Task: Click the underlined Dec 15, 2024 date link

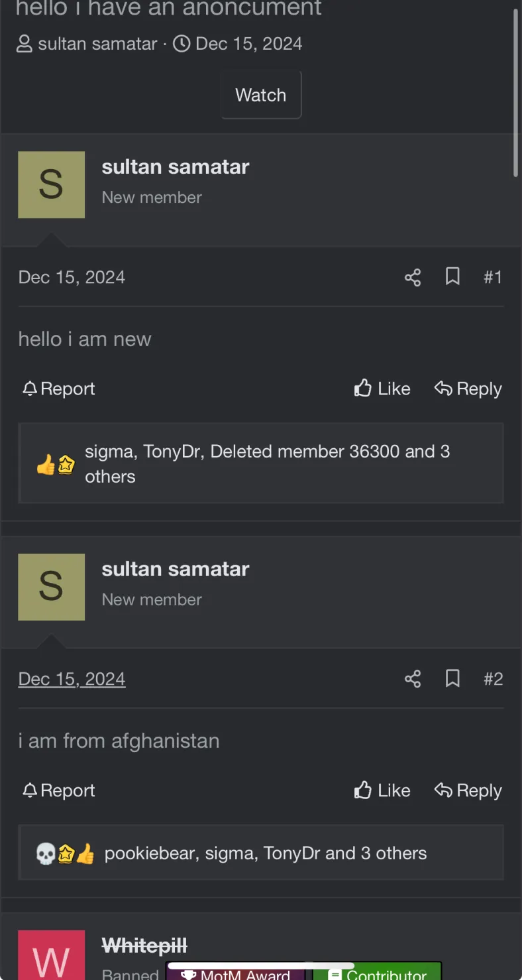Action: coord(72,679)
